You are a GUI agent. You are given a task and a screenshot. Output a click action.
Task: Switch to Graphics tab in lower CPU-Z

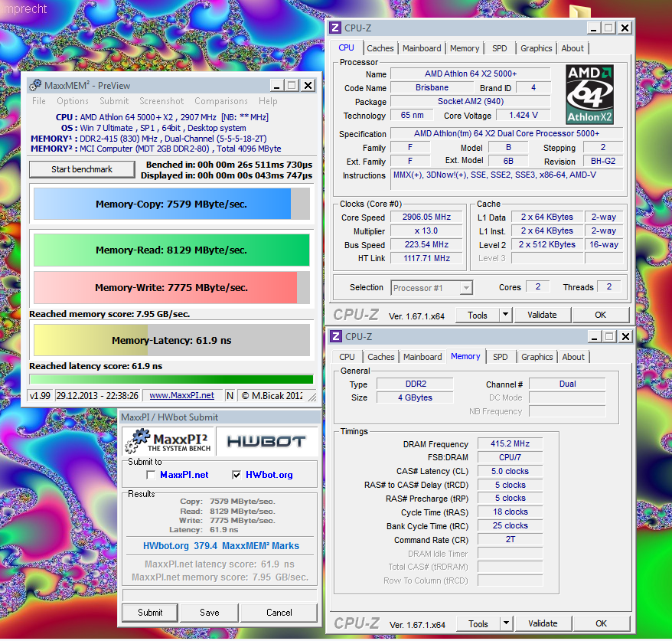click(x=537, y=357)
